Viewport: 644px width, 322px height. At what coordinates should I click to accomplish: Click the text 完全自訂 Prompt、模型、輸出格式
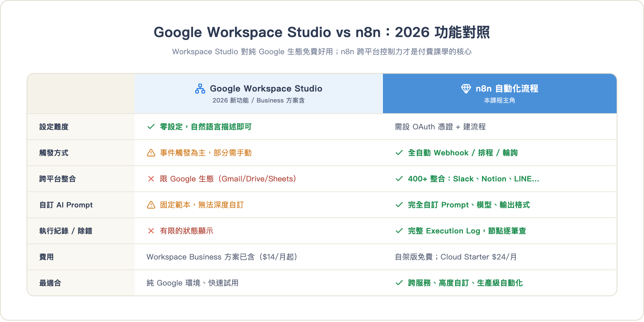click(x=469, y=205)
